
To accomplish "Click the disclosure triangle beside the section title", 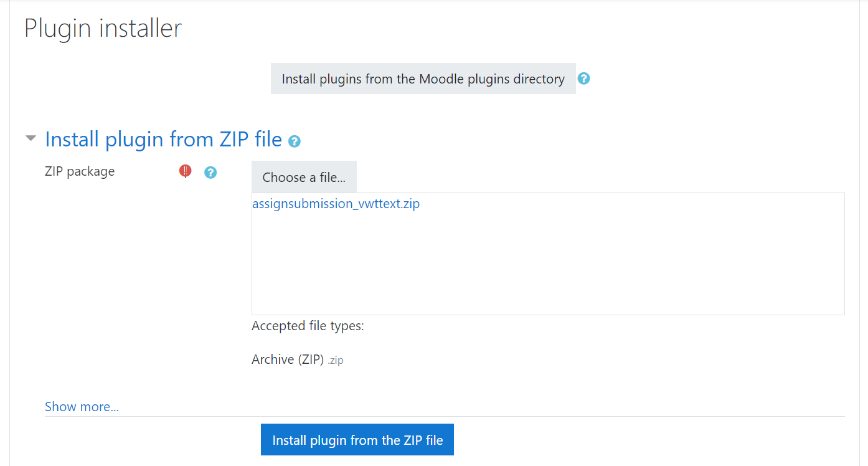I will (x=31, y=137).
